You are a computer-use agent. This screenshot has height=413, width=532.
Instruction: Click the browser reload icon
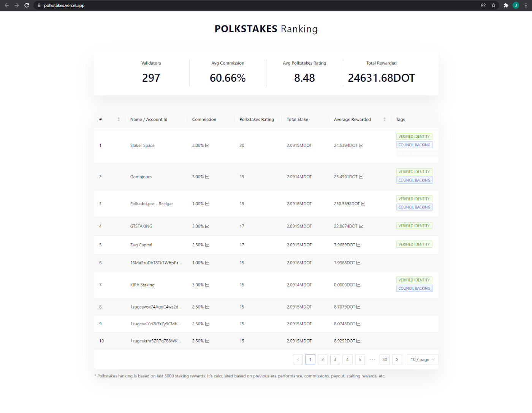pos(27,5)
